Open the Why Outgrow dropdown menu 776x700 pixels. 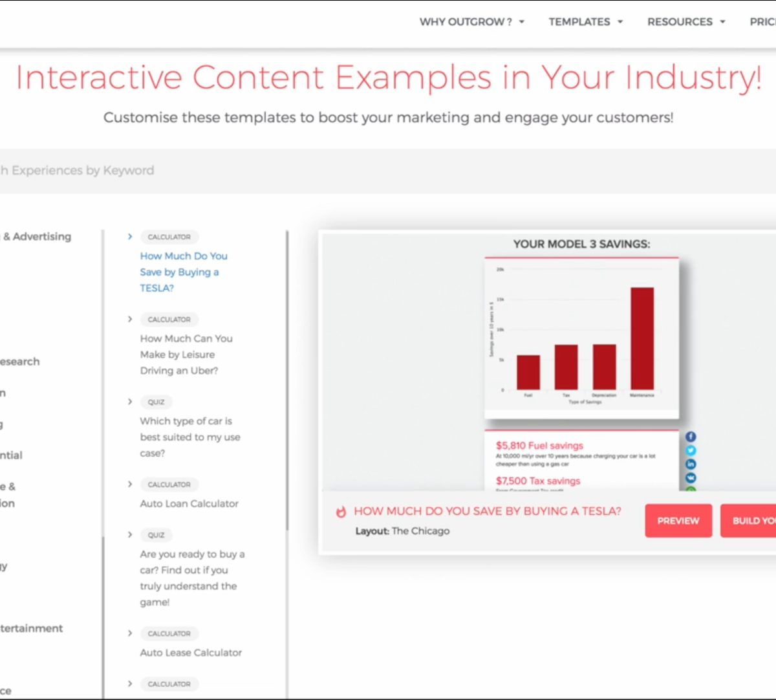click(x=471, y=22)
